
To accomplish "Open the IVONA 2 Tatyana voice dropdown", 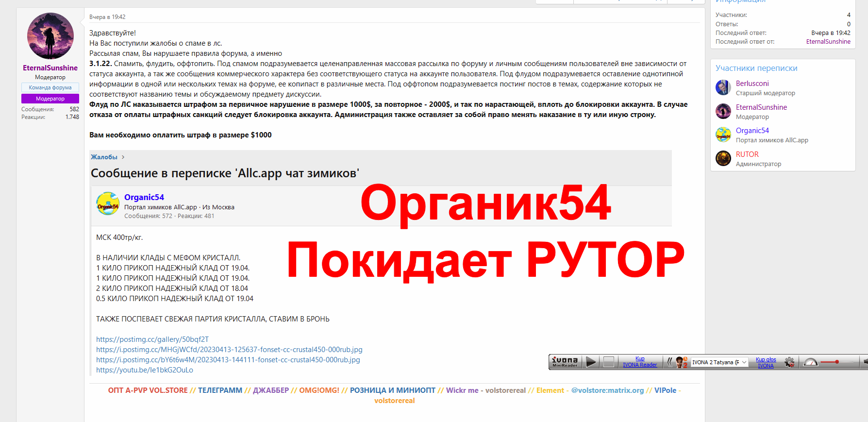I will click(x=719, y=362).
